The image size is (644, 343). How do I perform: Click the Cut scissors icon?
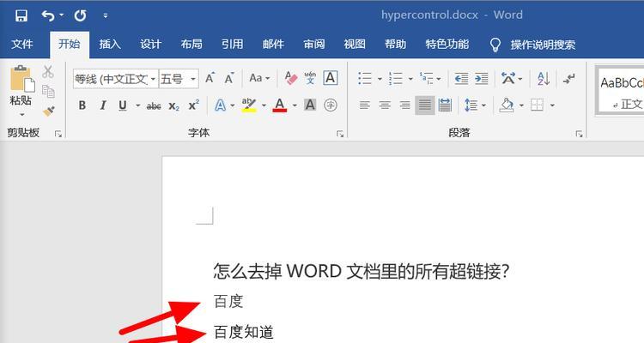pyautogui.click(x=48, y=72)
